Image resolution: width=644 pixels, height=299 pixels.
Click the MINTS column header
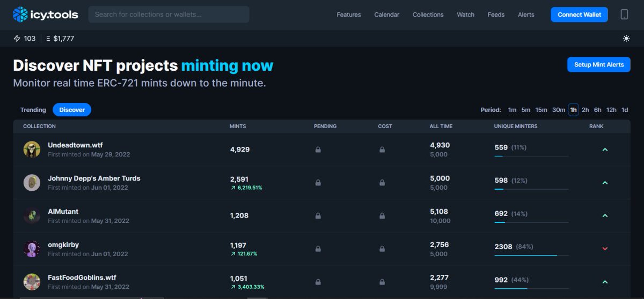238,126
